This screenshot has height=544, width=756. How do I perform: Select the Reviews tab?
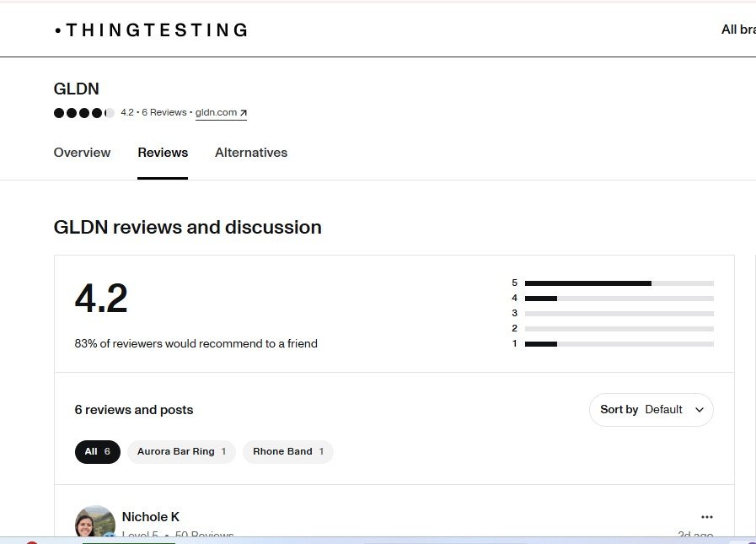163,153
